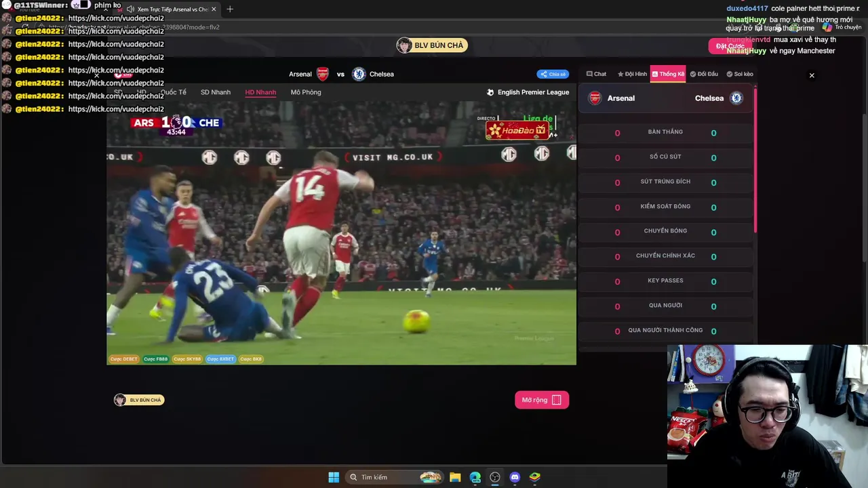This screenshot has height=488, width=868.
Task: Click the CHUYỀN BÓNG stats row
Action: pyautogui.click(x=665, y=231)
